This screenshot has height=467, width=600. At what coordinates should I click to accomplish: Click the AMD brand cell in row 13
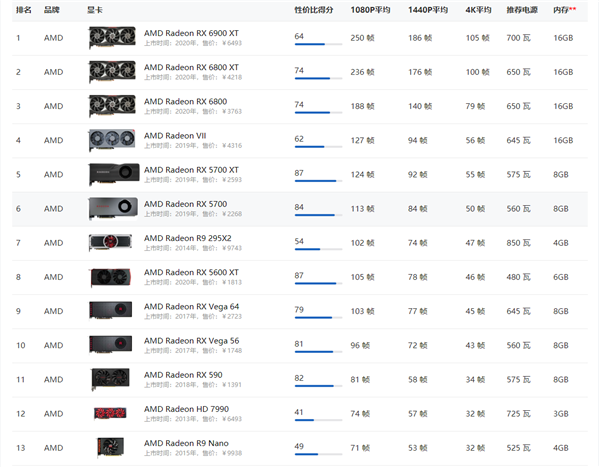pyautogui.click(x=54, y=448)
